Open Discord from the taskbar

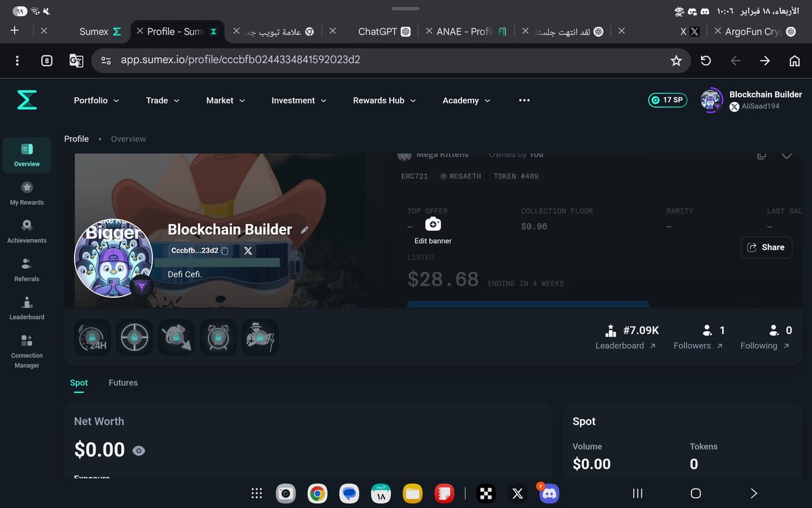(549, 493)
